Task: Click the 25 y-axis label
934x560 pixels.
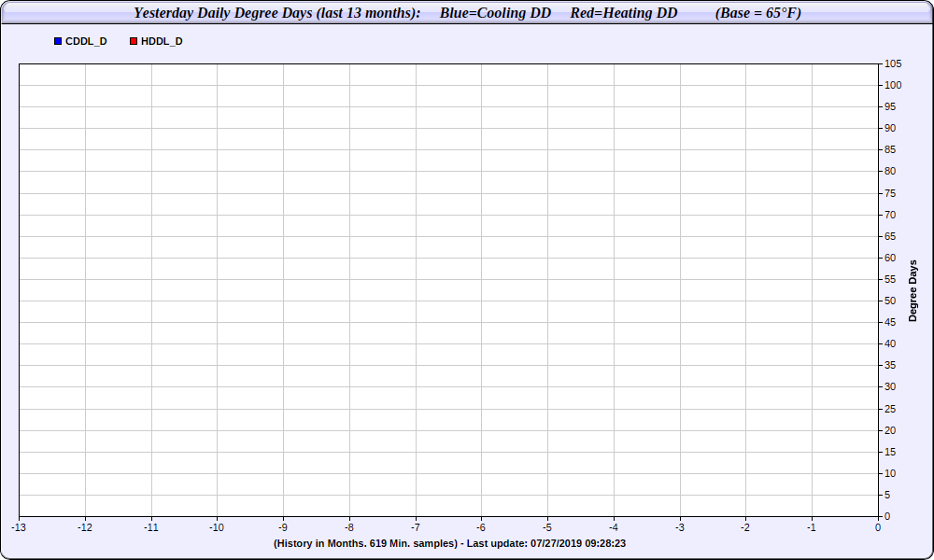Action: tap(890, 409)
